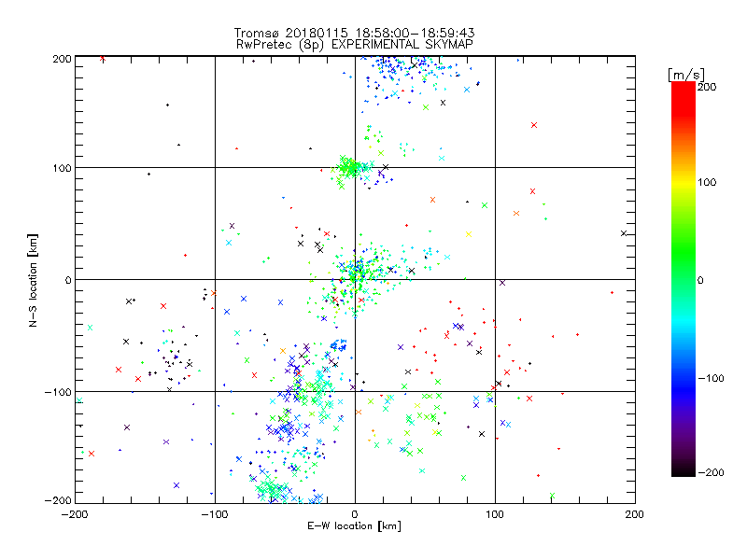Click the y-axis tick label '100'
The height and width of the screenshot is (560, 747).
(x=62, y=168)
